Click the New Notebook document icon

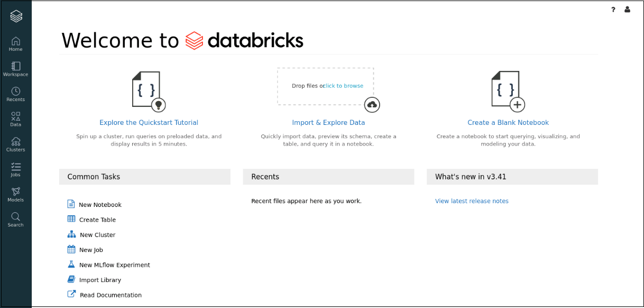71,204
